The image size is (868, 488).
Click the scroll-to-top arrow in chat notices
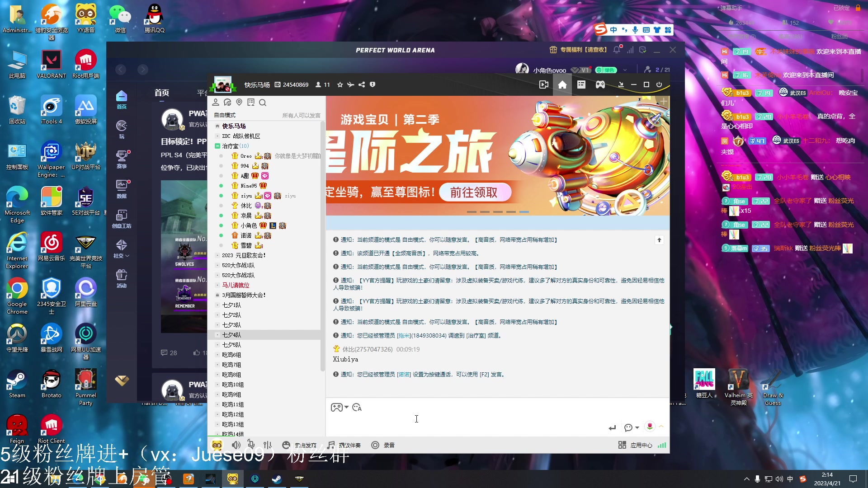click(x=659, y=240)
